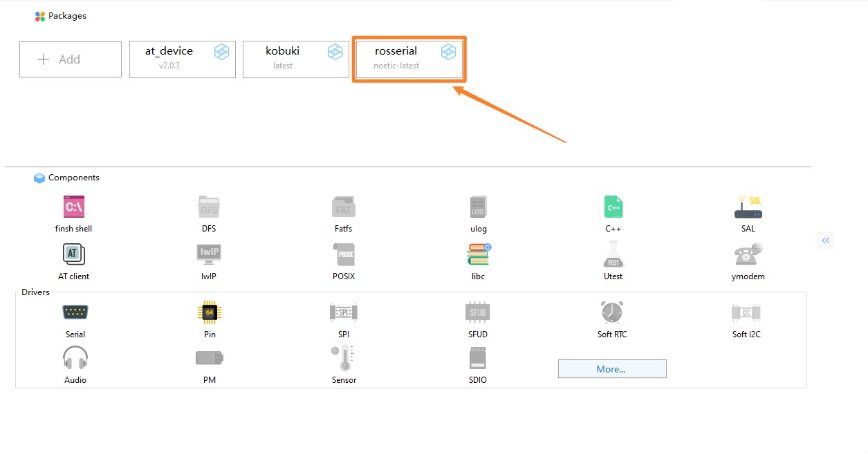Open the libc books icon

point(478,254)
